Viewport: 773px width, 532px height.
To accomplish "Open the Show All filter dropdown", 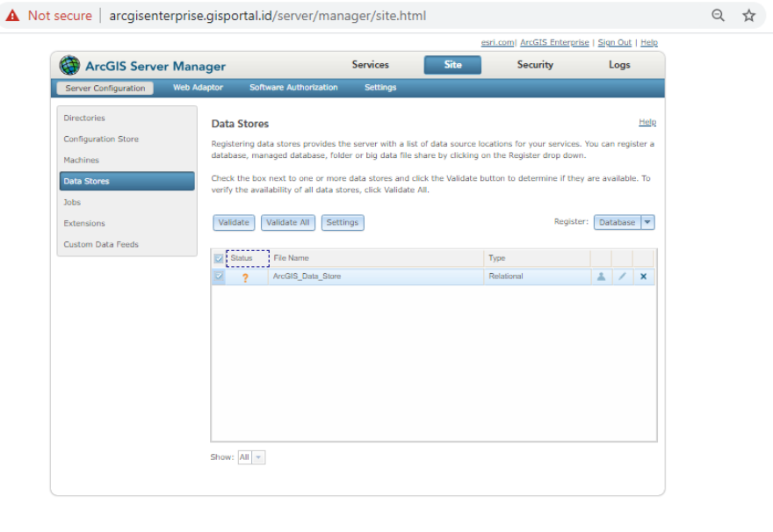I will tap(258, 457).
